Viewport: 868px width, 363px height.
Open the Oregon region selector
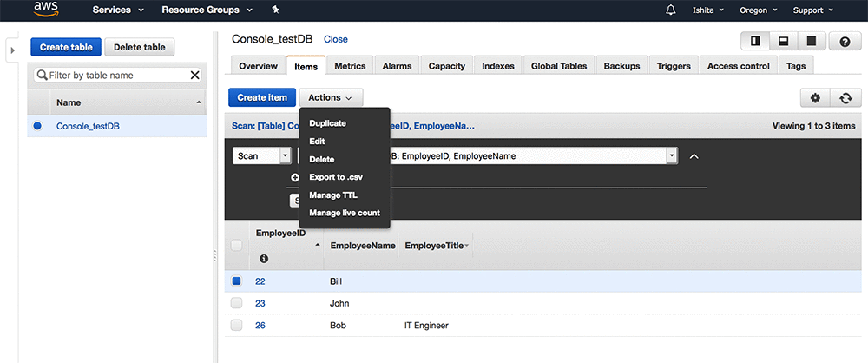tap(759, 10)
